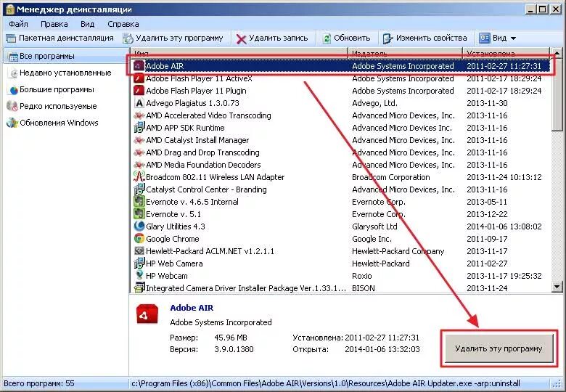Screen dimensions: 566x392
Task: Click scrollbar down arrow of program list
Action: tap(557, 287)
